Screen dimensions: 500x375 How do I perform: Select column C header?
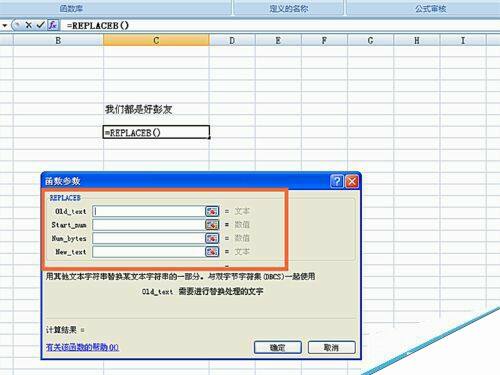(156, 41)
